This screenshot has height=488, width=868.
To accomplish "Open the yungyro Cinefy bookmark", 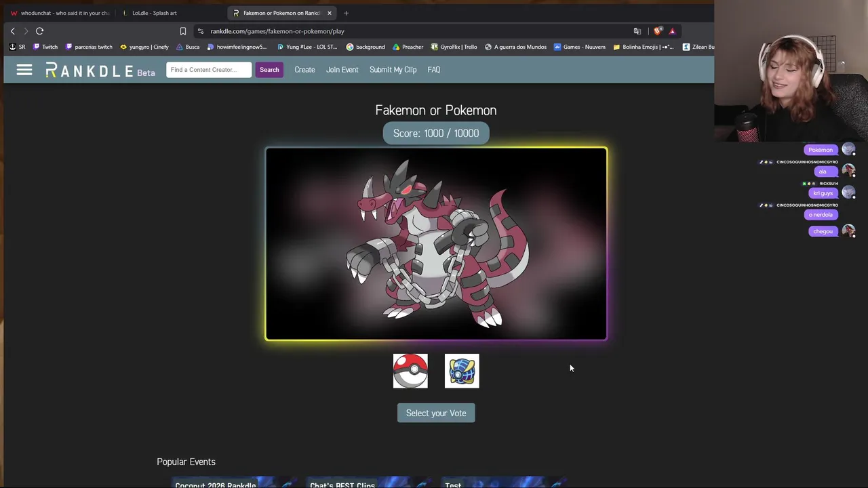I will 144,47.
